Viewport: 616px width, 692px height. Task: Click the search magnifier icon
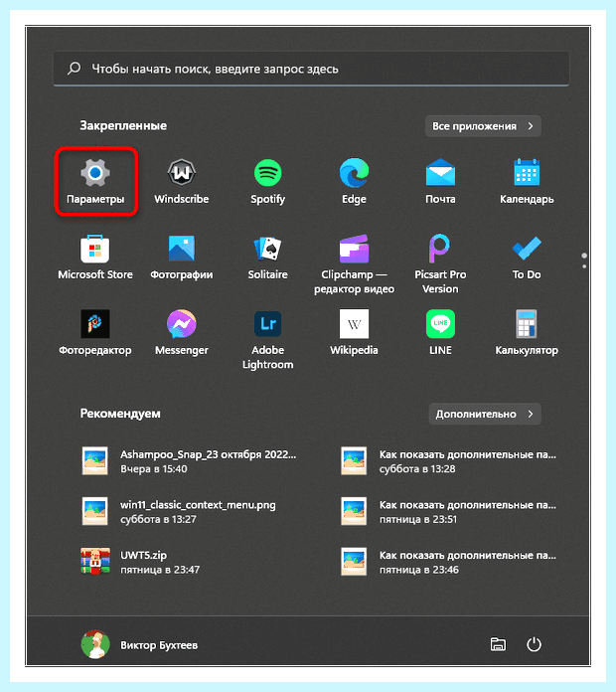(74, 69)
